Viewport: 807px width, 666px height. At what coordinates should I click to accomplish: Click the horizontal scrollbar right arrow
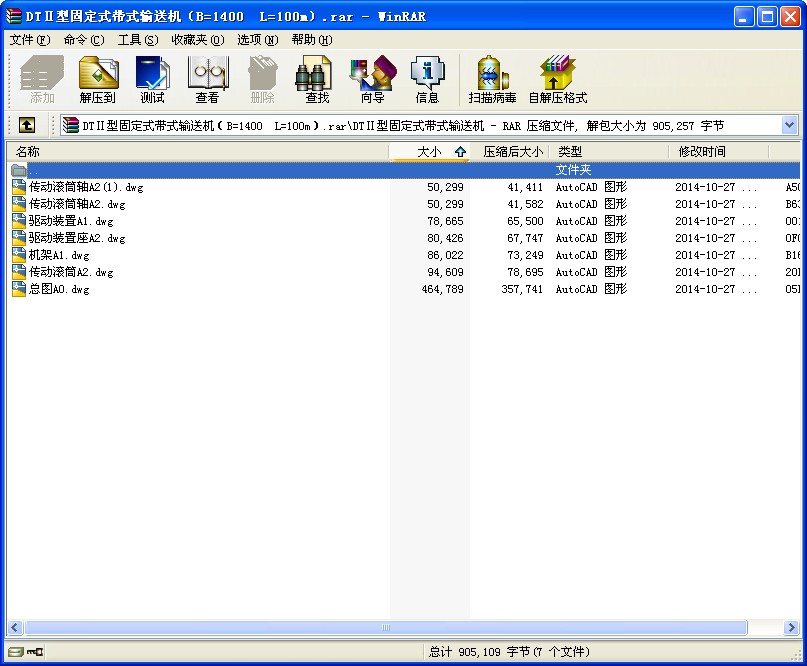click(x=792, y=627)
